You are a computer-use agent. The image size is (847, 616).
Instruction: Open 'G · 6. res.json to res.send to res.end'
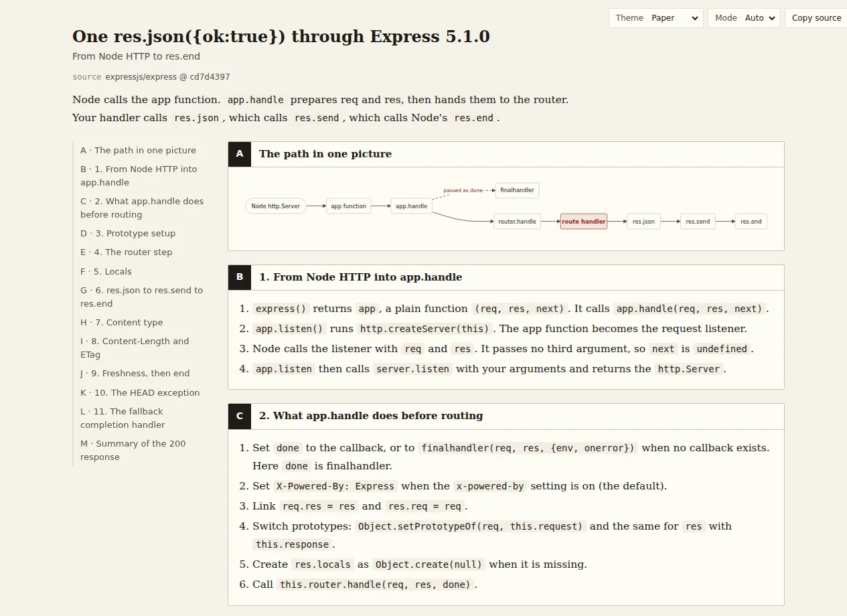point(141,297)
